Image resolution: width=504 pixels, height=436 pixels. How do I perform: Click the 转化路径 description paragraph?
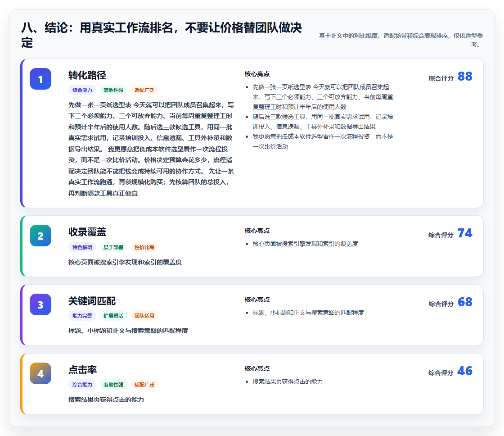[x=151, y=149]
